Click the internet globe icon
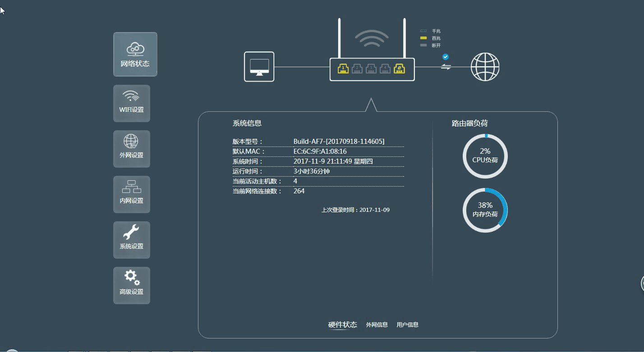The height and width of the screenshot is (352, 644). tap(485, 67)
